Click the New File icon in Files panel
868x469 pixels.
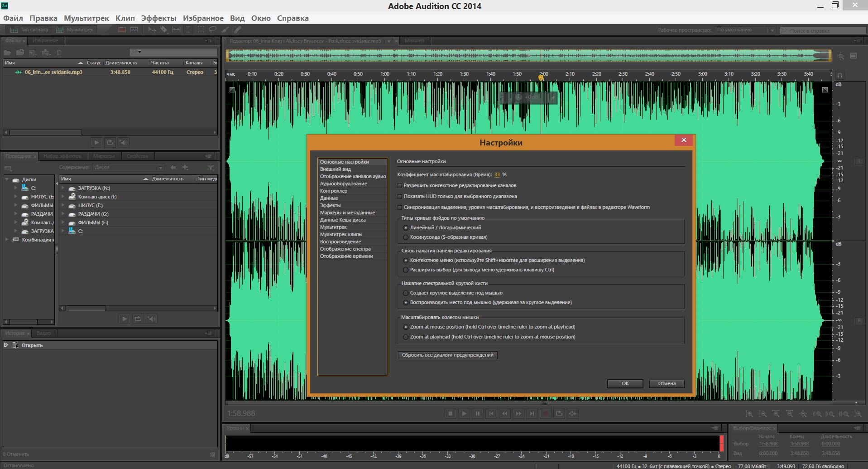[x=32, y=52]
